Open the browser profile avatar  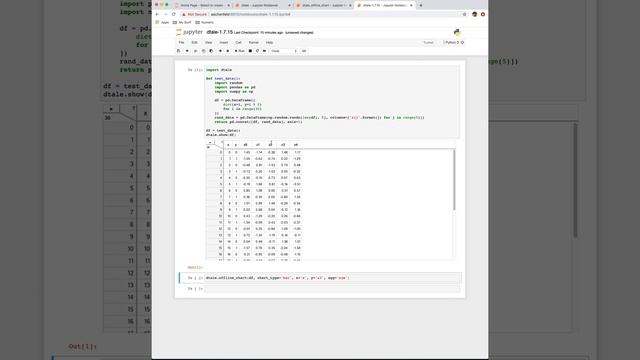(474, 14)
